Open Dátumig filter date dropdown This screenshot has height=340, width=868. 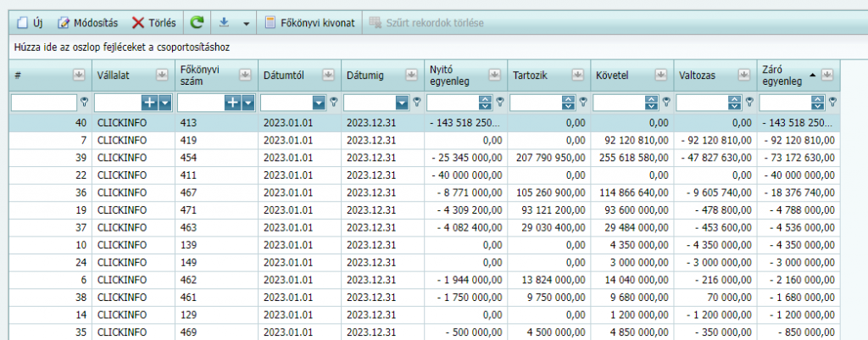402,102
